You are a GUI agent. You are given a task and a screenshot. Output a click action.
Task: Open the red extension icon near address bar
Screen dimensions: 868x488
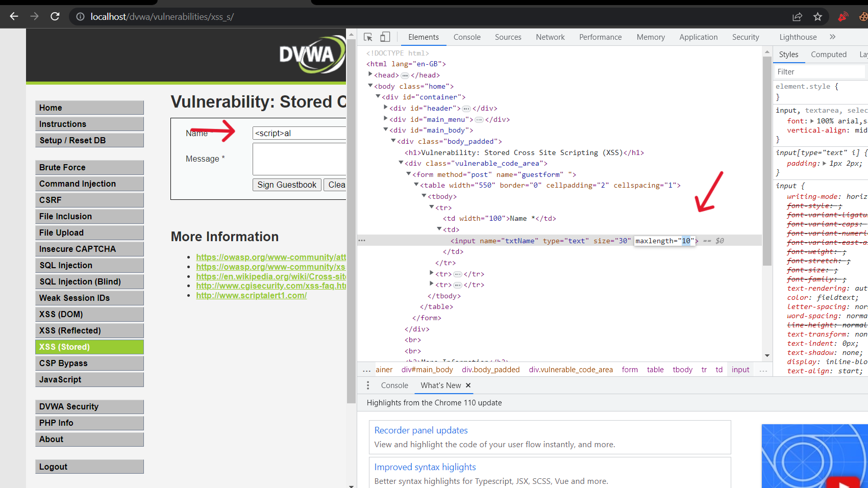(842, 16)
